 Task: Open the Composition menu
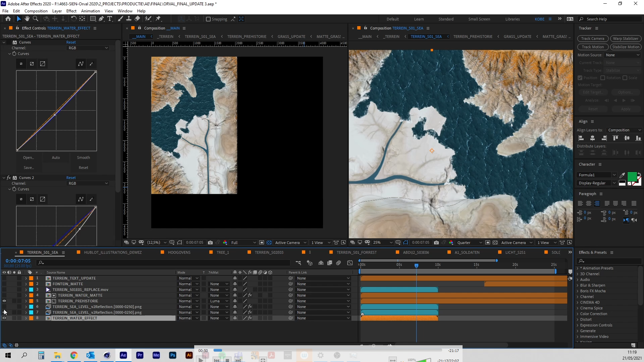36,11
